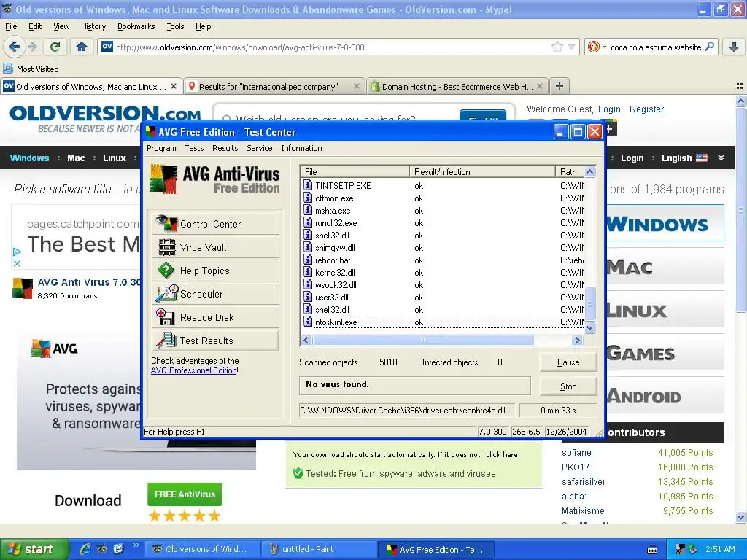Open the Tests menu in AVG
The width and height of the screenshot is (747, 560).
coord(194,148)
